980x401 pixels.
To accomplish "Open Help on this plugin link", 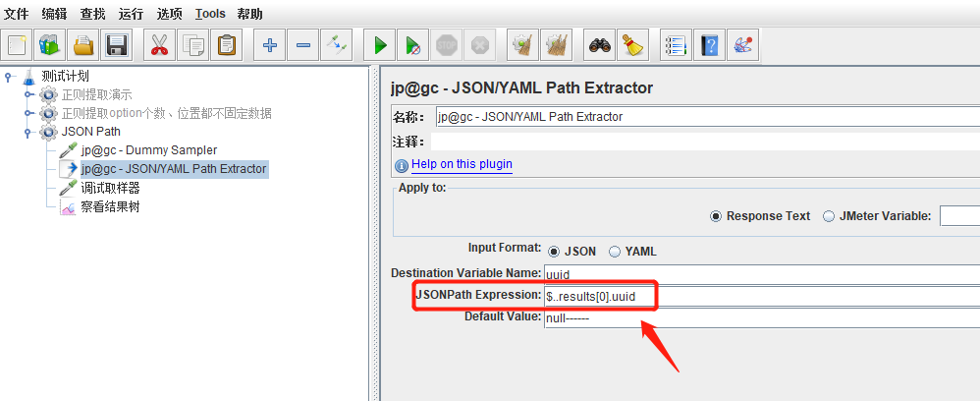I will [462, 164].
